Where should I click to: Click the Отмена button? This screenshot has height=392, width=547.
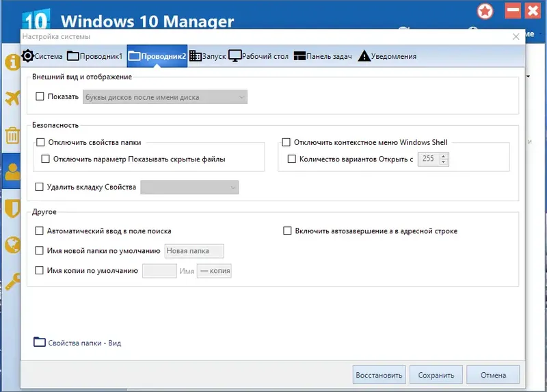pyautogui.click(x=493, y=375)
